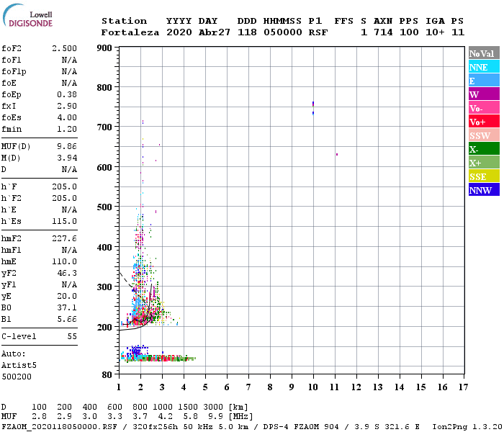The height and width of the screenshot is (432, 504).
Task: Click the isolated echo near 10 MHz
Action: tap(313, 108)
